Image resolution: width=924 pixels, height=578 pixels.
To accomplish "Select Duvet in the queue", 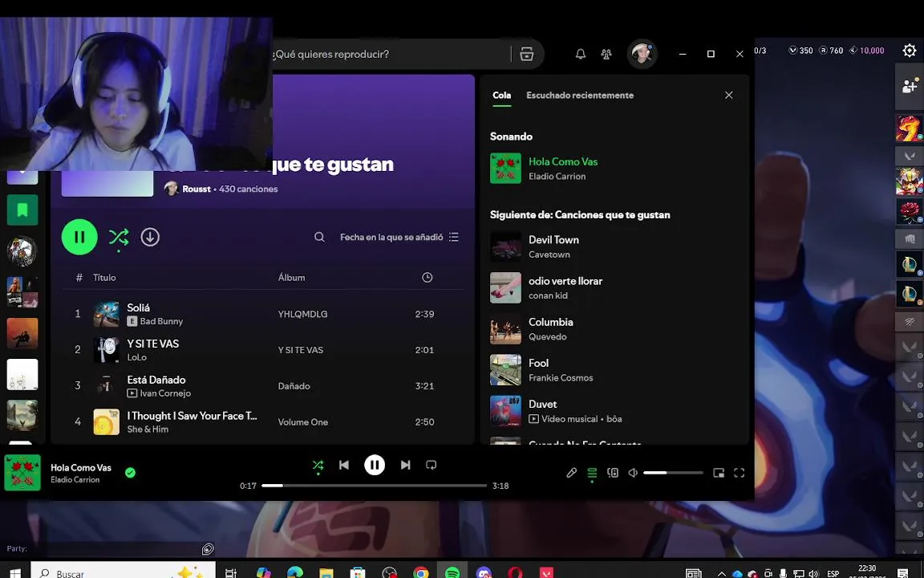I will pos(613,411).
